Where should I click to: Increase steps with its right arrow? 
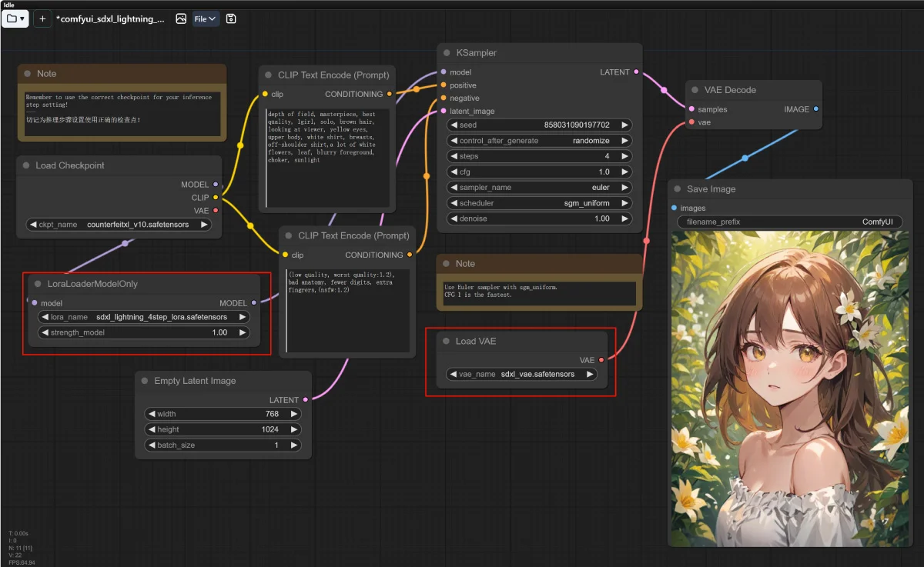pos(625,156)
